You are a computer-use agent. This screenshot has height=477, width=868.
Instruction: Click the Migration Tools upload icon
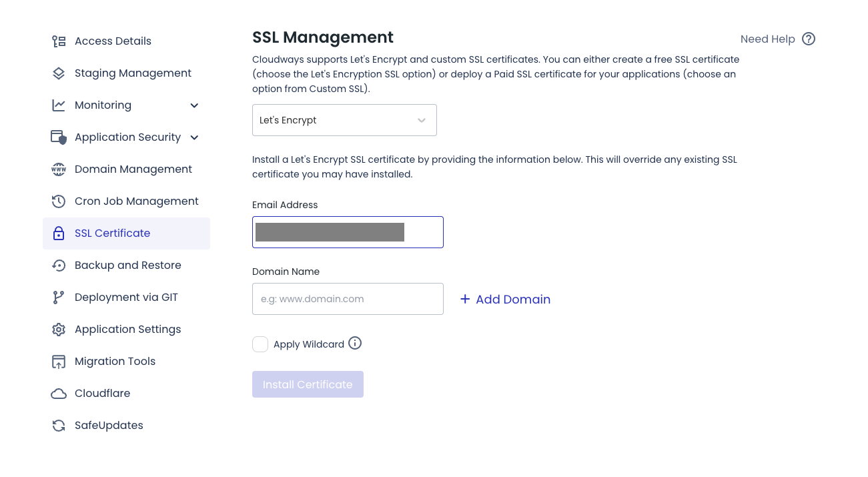tap(59, 362)
